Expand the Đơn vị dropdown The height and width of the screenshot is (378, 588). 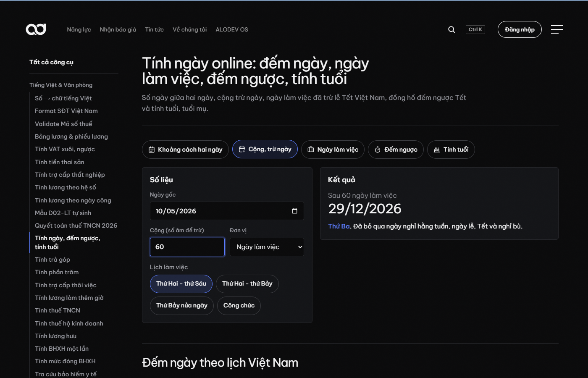pos(267,247)
